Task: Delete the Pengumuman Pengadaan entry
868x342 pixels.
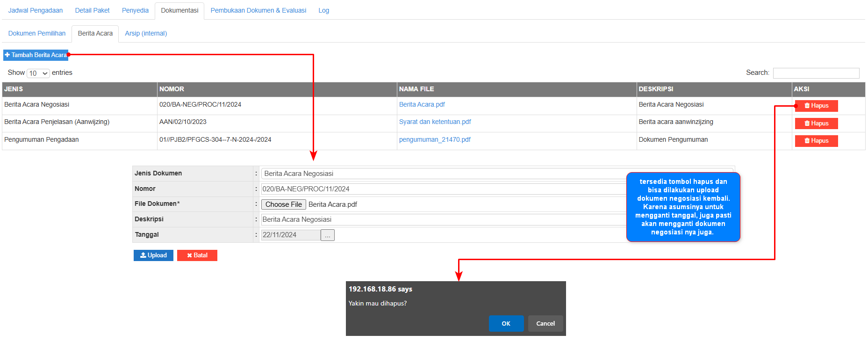Action: coord(816,141)
